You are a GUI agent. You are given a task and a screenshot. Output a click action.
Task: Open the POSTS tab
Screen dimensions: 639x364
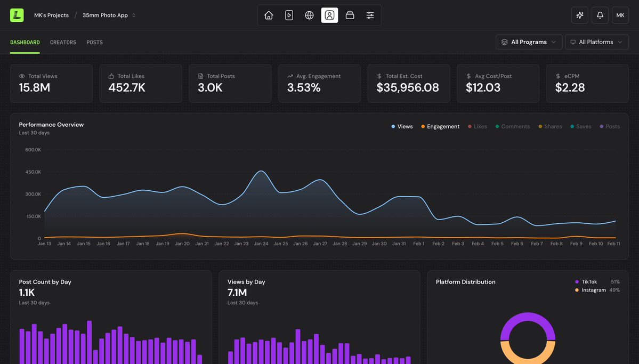point(94,42)
